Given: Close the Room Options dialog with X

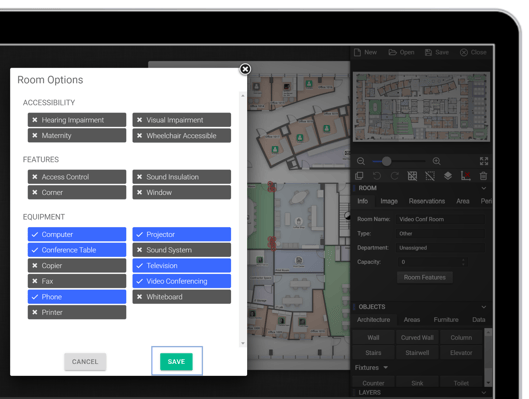Looking at the screenshot, I should click(x=245, y=69).
